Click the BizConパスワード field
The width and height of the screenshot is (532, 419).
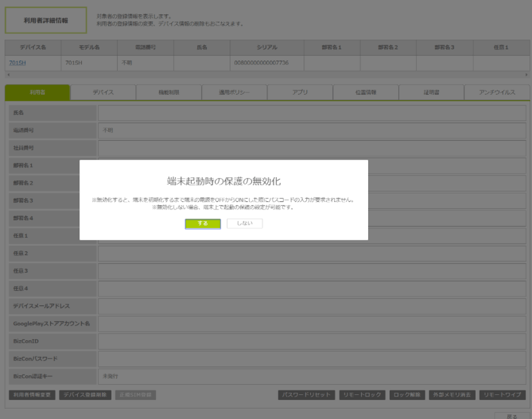click(x=312, y=359)
